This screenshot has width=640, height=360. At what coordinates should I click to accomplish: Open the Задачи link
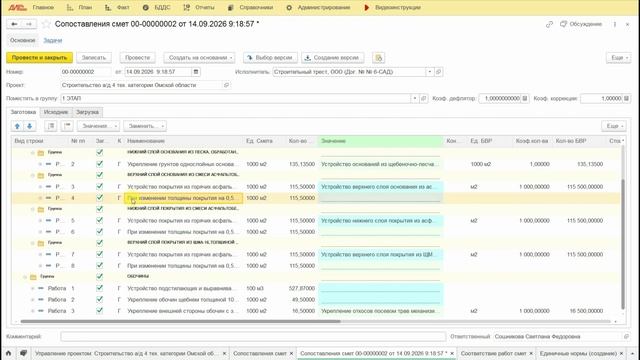[x=53, y=40]
